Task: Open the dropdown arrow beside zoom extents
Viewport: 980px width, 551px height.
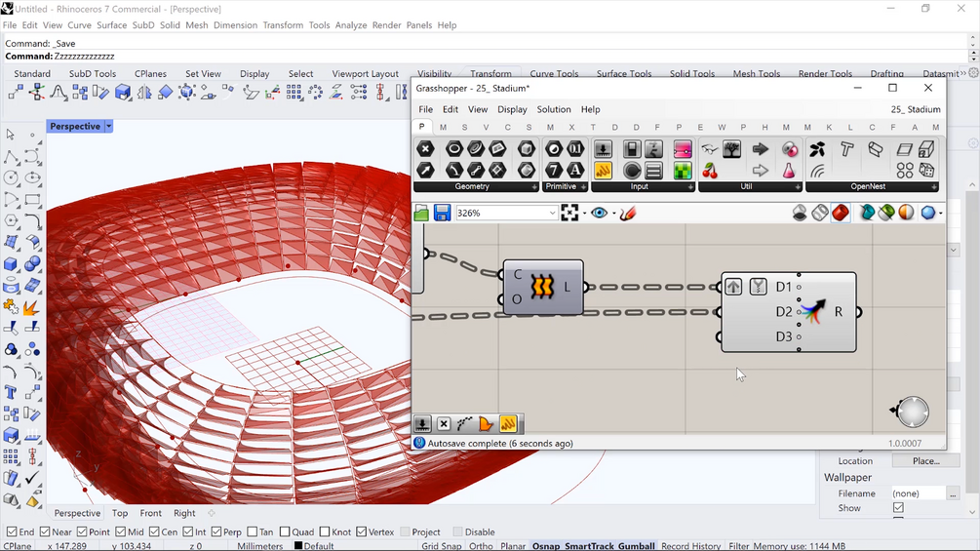Action: coord(584,213)
